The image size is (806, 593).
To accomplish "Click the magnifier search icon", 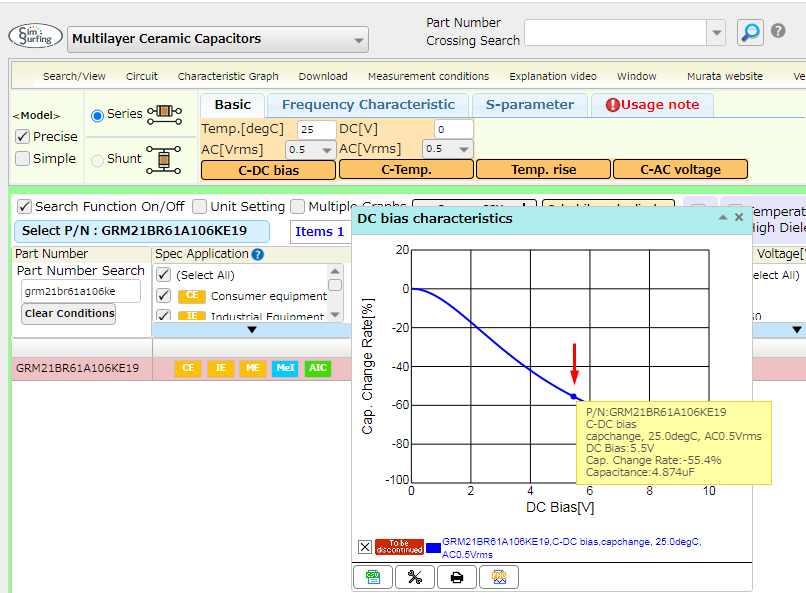I will coord(750,32).
